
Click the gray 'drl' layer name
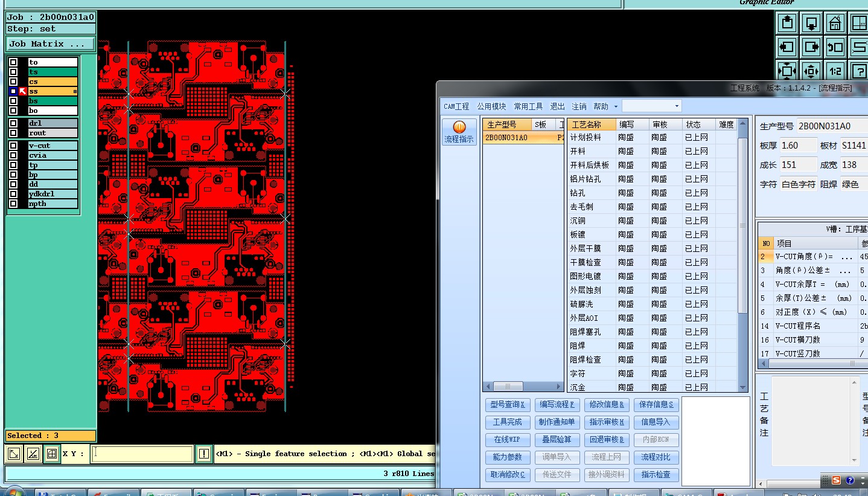click(x=53, y=123)
